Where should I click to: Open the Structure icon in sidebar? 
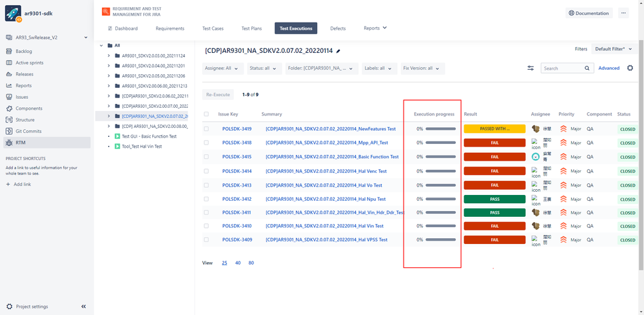(x=8, y=120)
